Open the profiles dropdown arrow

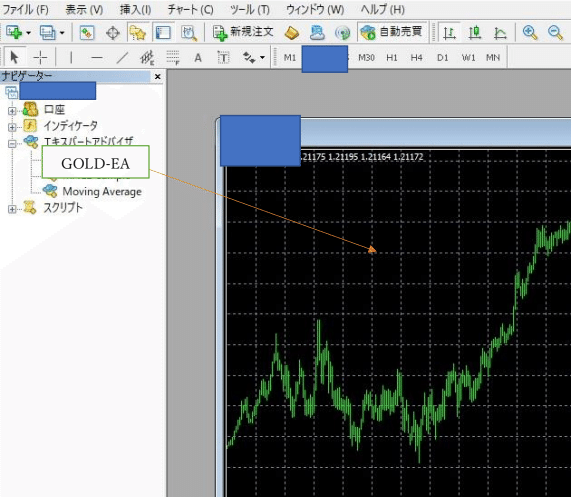(x=62, y=33)
